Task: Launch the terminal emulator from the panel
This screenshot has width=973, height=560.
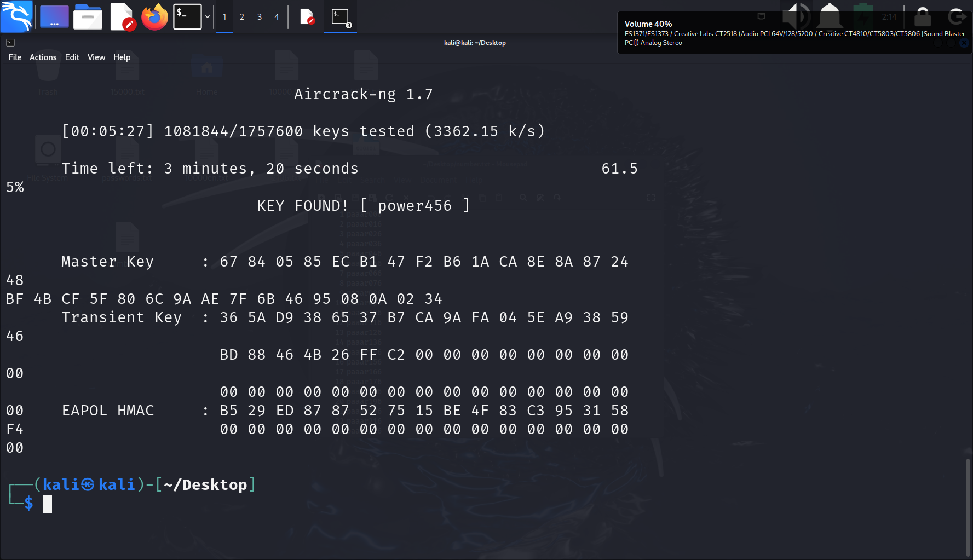Action: coord(187,16)
